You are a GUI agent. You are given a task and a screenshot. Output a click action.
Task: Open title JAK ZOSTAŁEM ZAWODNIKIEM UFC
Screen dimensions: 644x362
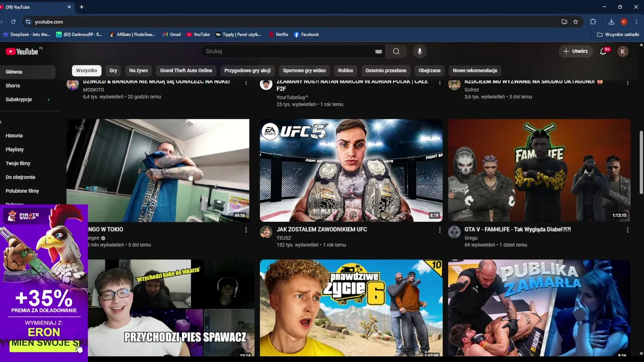321,229
